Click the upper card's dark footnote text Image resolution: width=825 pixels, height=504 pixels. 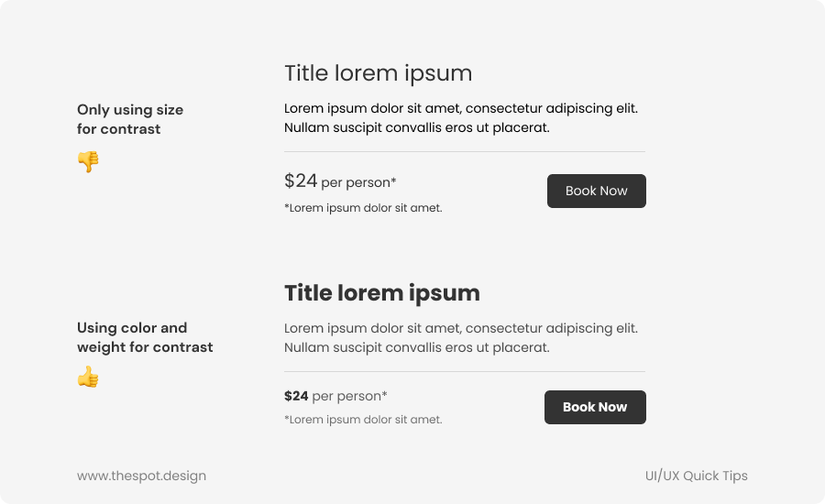[x=363, y=208]
